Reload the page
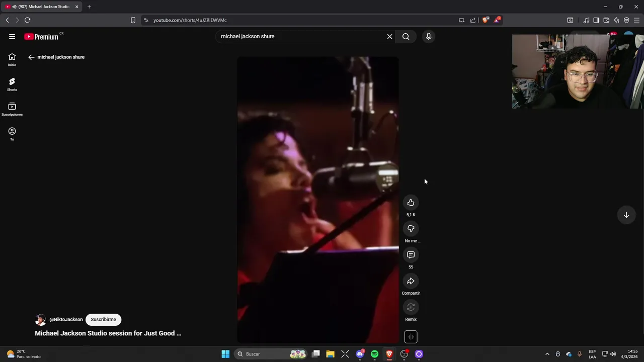This screenshot has height=362, width=644. point(27,20)
